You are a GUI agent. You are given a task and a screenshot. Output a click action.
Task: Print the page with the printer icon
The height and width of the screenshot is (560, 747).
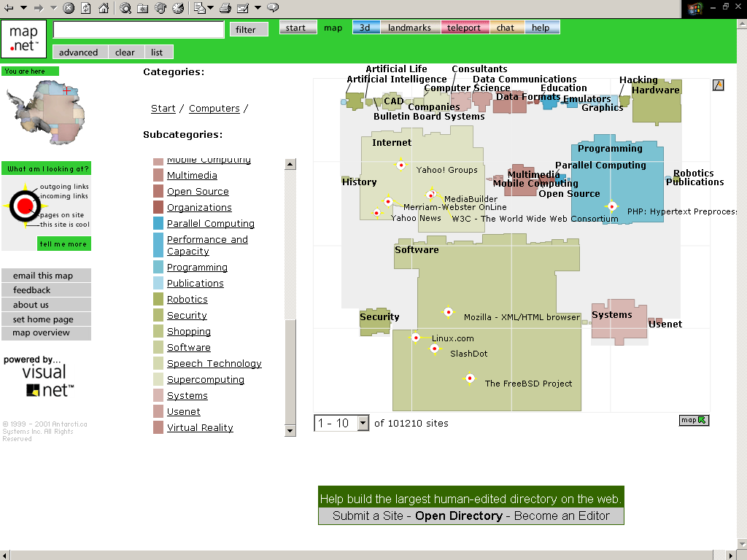[226, 7]
